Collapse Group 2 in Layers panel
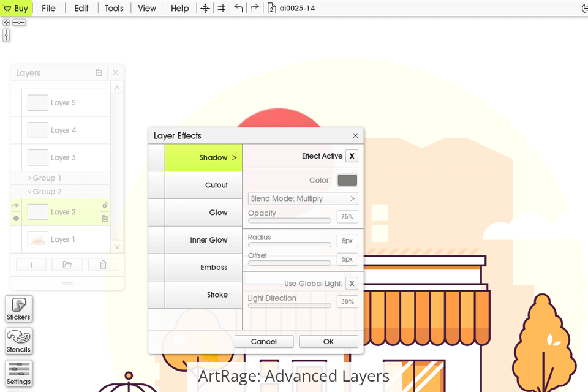 (x=44, y=192)
